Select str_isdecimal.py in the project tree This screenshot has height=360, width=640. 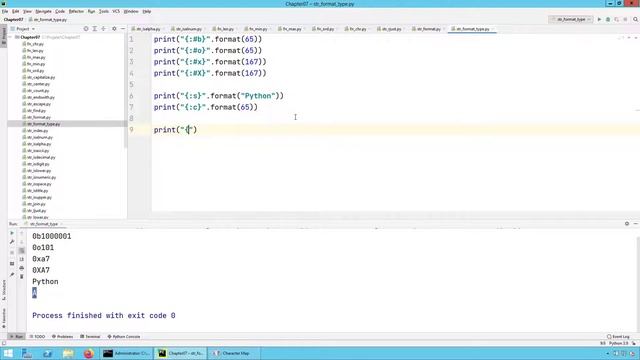click(41, 157)
